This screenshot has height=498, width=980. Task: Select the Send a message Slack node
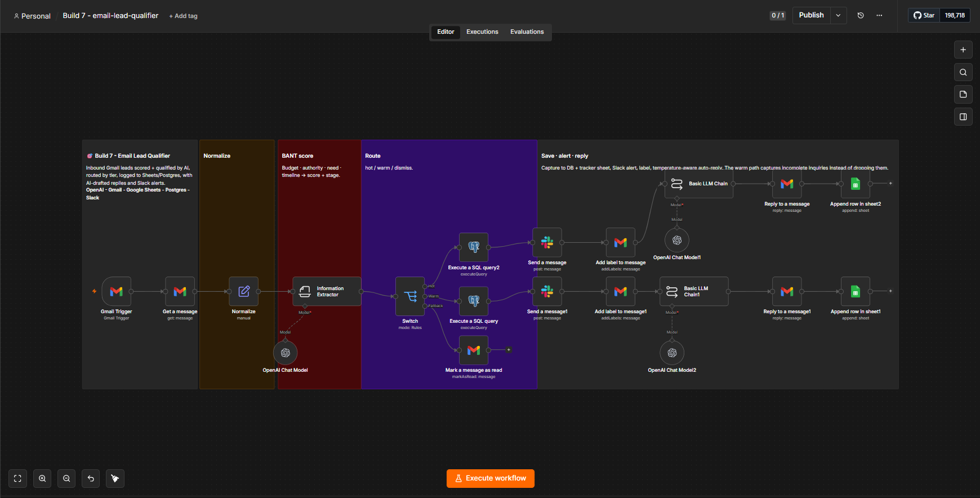pos(547,242)
